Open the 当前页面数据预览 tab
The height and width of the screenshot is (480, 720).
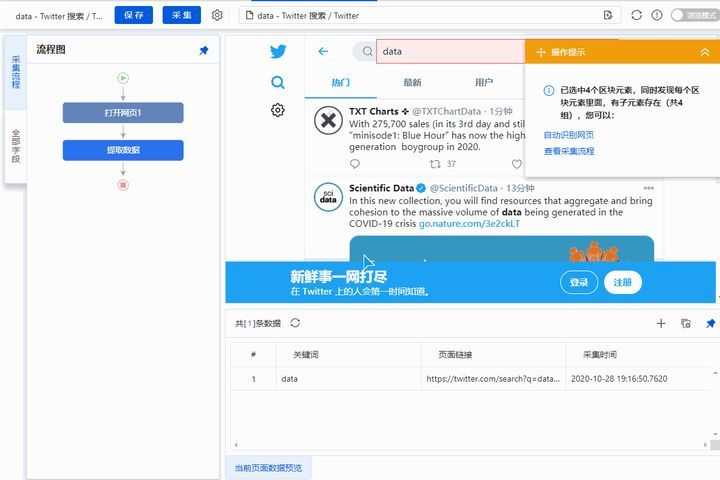click(269, 468)
